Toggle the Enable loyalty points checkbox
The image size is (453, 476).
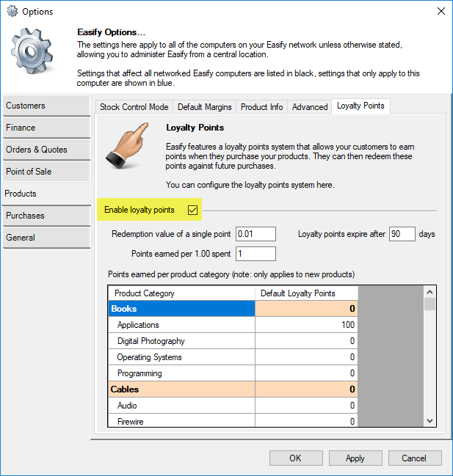point(192,210)
